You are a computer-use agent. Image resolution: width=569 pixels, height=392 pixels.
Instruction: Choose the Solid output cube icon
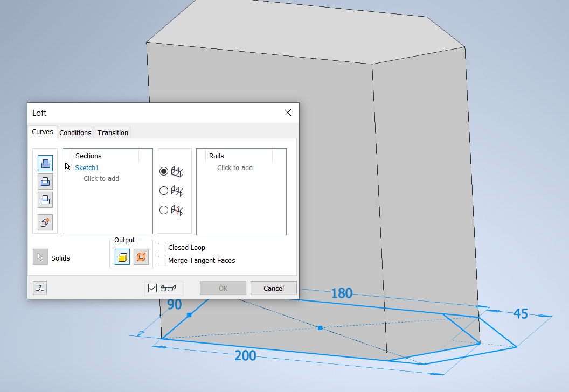tap(122, 257)
